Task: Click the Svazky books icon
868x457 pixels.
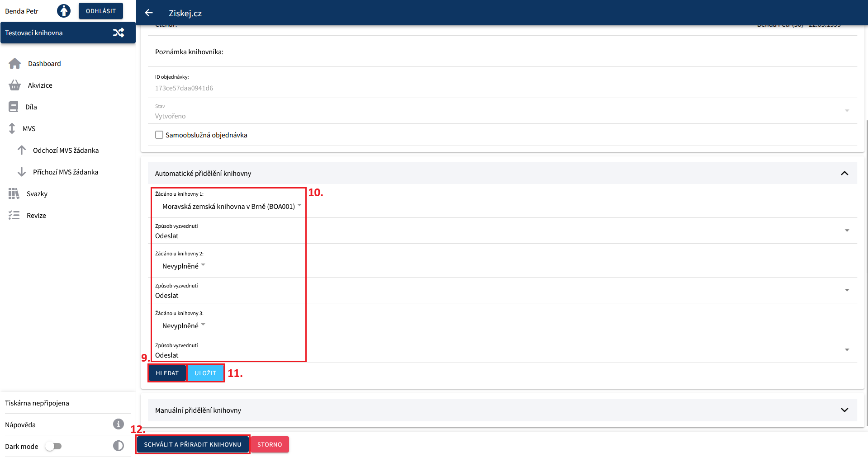Action: tap(14, 194)
